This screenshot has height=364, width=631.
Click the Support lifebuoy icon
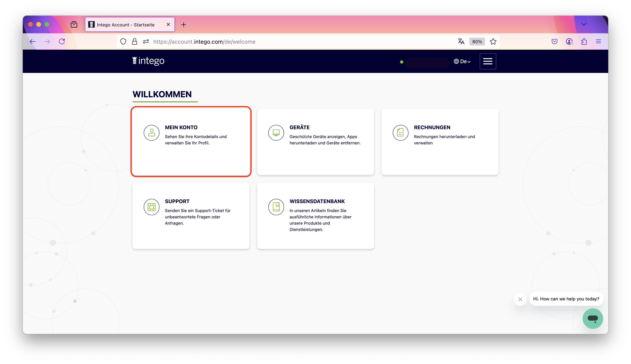[x=151, y=207]
